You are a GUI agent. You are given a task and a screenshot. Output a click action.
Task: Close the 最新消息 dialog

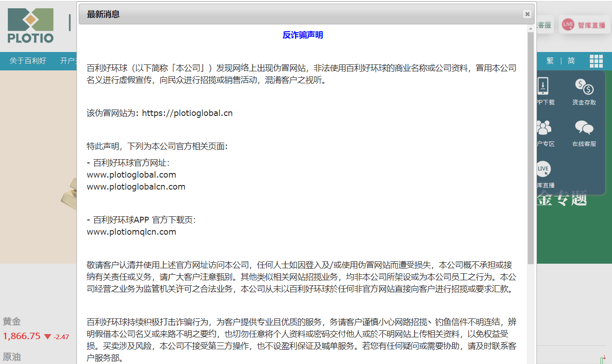pos(527,14)
